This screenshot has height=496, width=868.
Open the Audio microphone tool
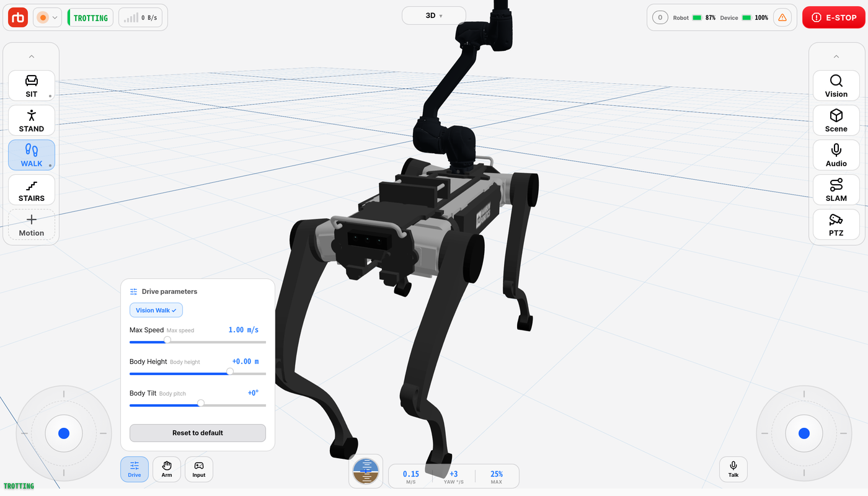point(836,155)
